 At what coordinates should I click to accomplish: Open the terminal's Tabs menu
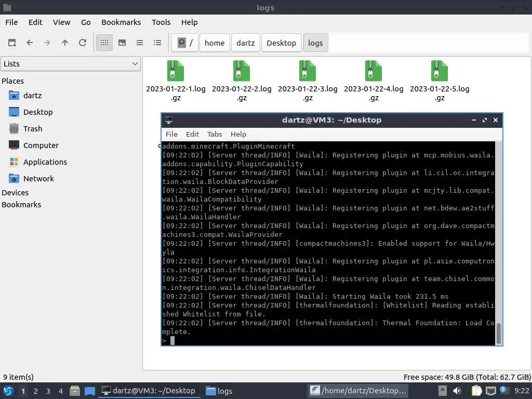point(215,135)
